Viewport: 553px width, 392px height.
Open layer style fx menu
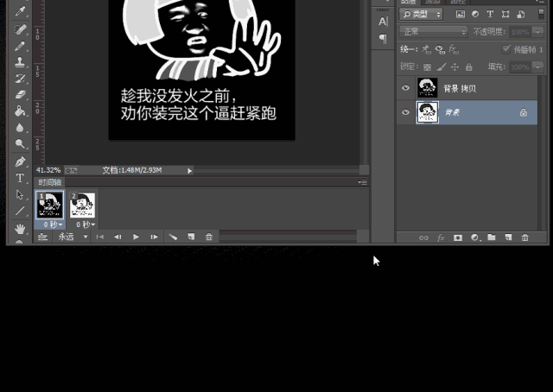(441, 237)
